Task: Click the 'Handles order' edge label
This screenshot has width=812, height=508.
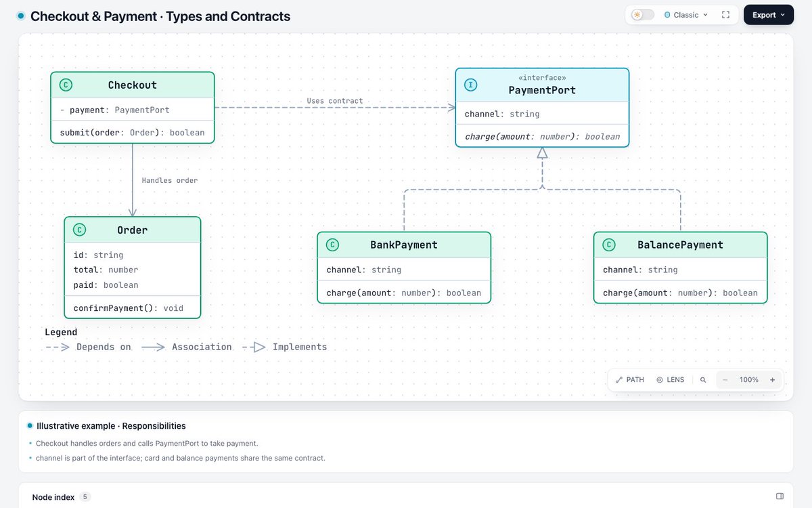Action: click(x=170, y=180)
